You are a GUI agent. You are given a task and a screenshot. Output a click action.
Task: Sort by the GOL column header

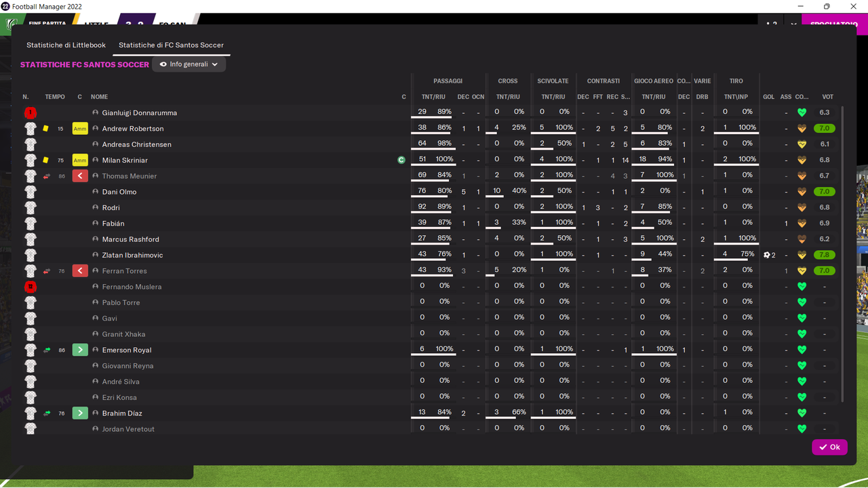pyautogui.click(x=768, y=97)
